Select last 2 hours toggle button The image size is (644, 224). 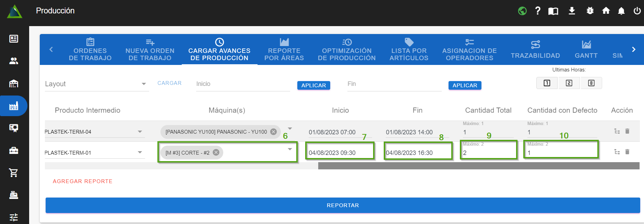tap(569, 83)
